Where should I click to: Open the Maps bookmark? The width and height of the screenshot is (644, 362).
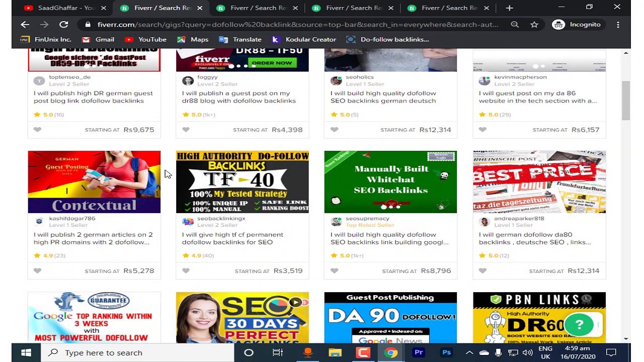point(193,39)
